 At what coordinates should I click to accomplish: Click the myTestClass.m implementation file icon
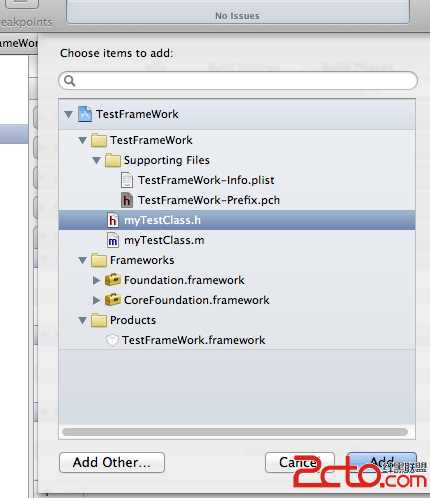coord(113,240)
